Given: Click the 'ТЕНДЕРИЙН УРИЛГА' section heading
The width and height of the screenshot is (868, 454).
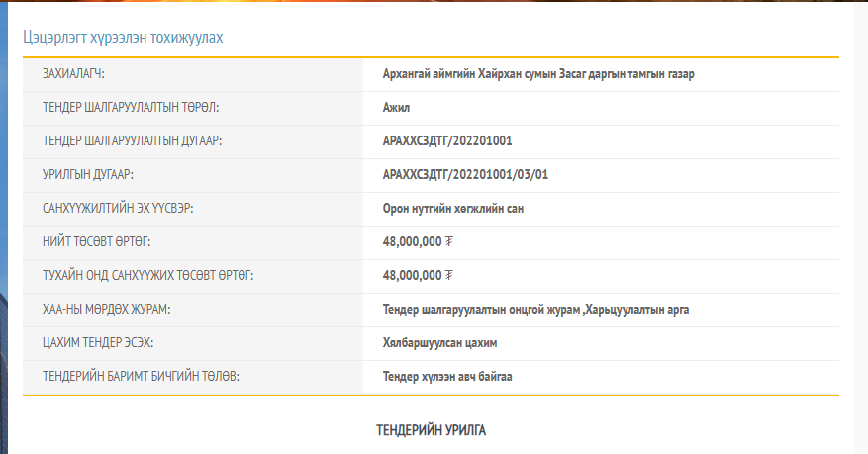Looking at the screenshot, I should coord(431,430).
